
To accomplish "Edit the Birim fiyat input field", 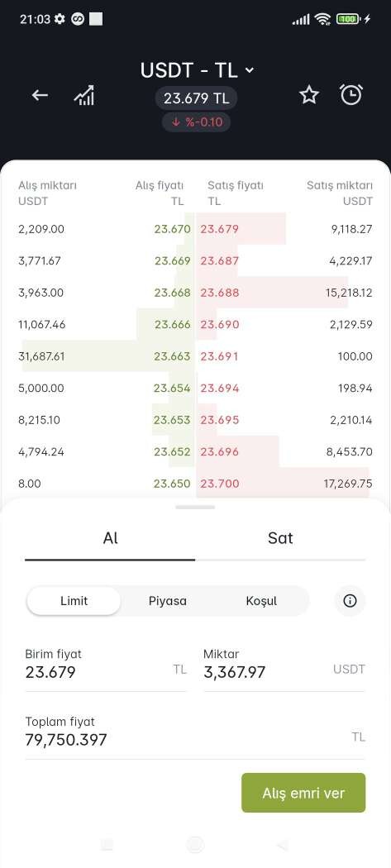I will click(x=105, y=670).
